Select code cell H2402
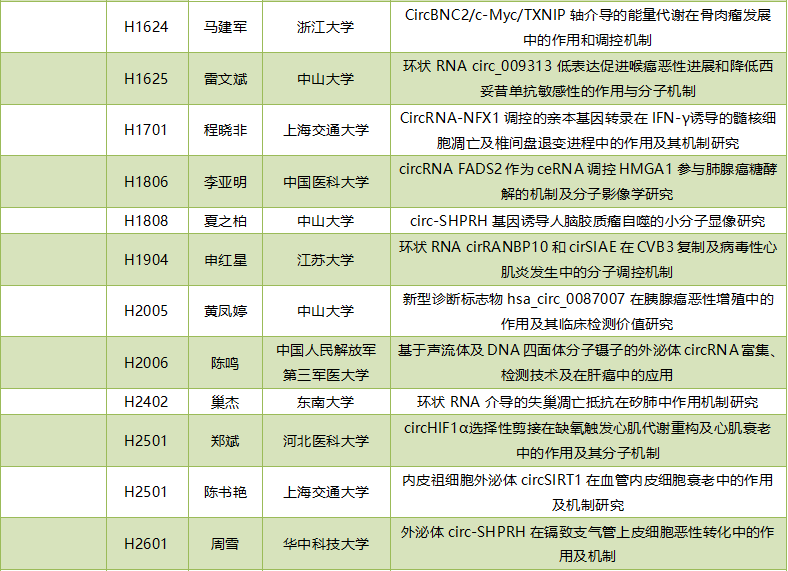788x571 pixels. point(146,402)
